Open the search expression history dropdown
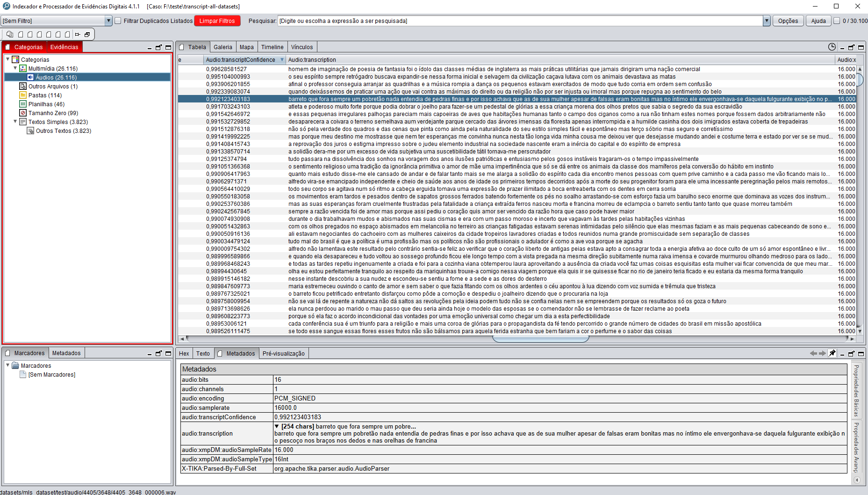Screen dimensions: 868x495 (767, 21)
